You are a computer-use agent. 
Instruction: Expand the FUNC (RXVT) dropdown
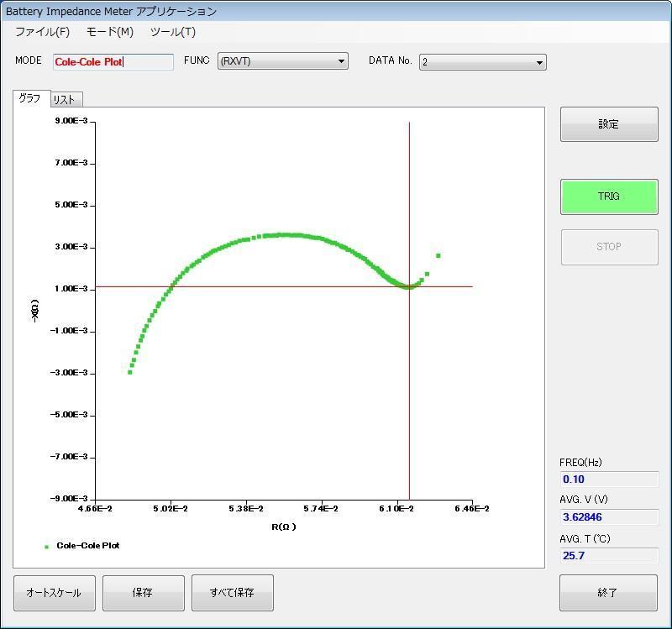tap(283, 60)
